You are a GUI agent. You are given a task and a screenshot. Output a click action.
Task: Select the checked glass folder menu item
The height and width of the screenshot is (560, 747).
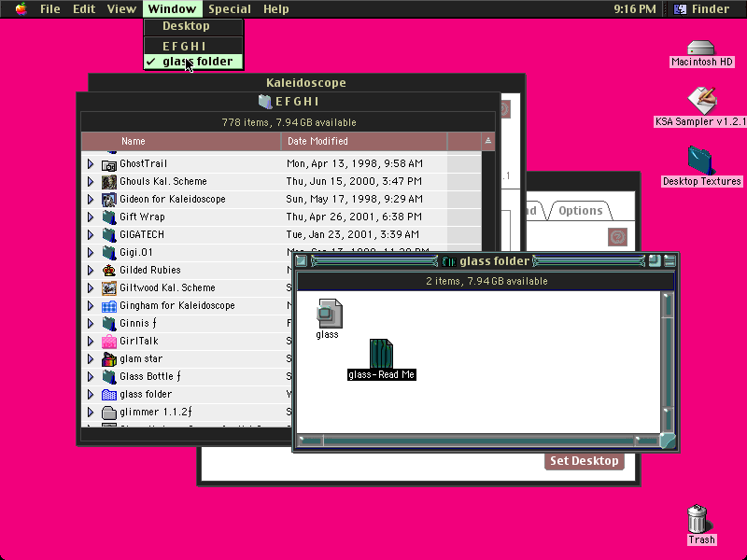[x=193, y=62]
